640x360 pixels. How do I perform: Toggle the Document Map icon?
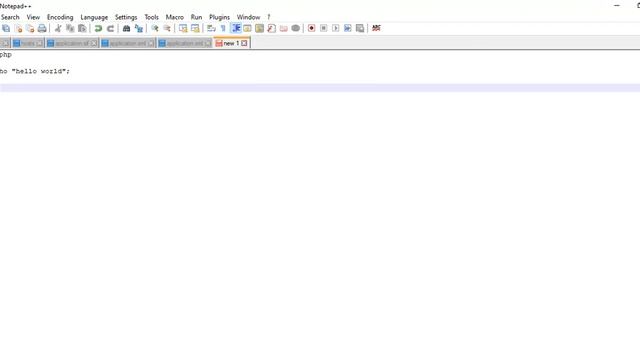[259, 28]
